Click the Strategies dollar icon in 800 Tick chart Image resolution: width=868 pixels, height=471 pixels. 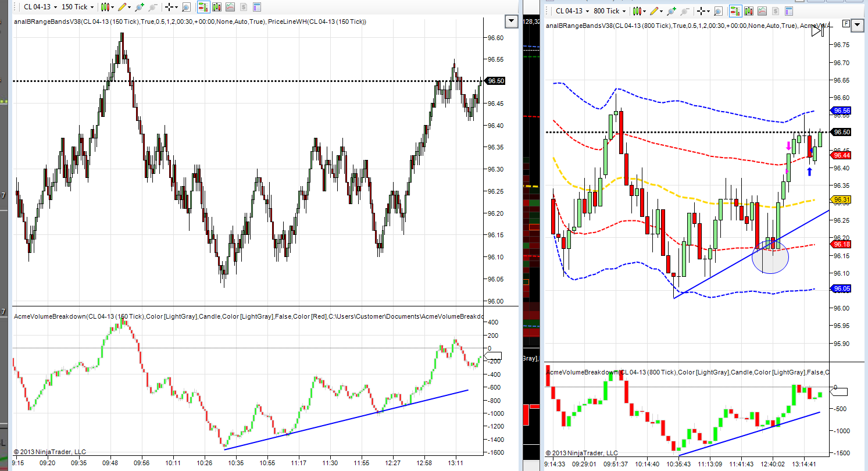tap(775, 10)
